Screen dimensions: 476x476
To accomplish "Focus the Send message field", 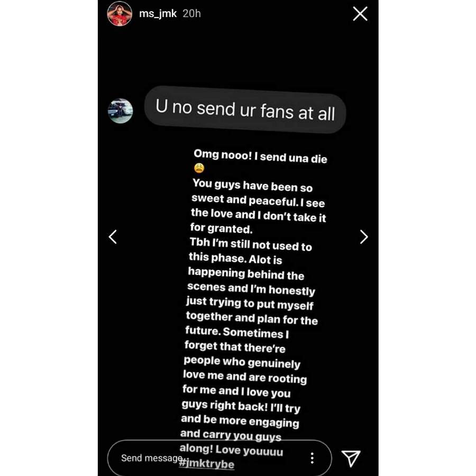I will click(219, 458).
